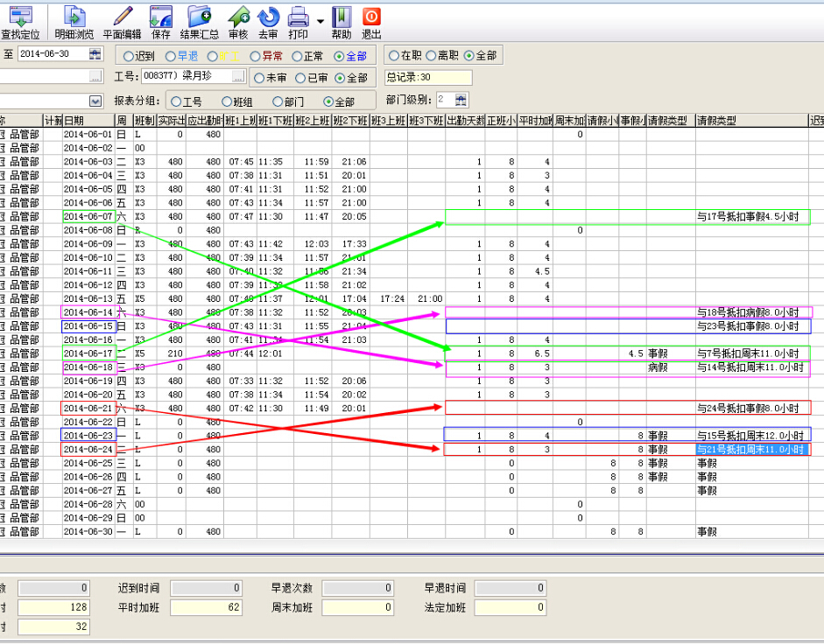Select the 早退 radio button
The height and width of the screenshot is (644, 824).
(x=170, y=56)
